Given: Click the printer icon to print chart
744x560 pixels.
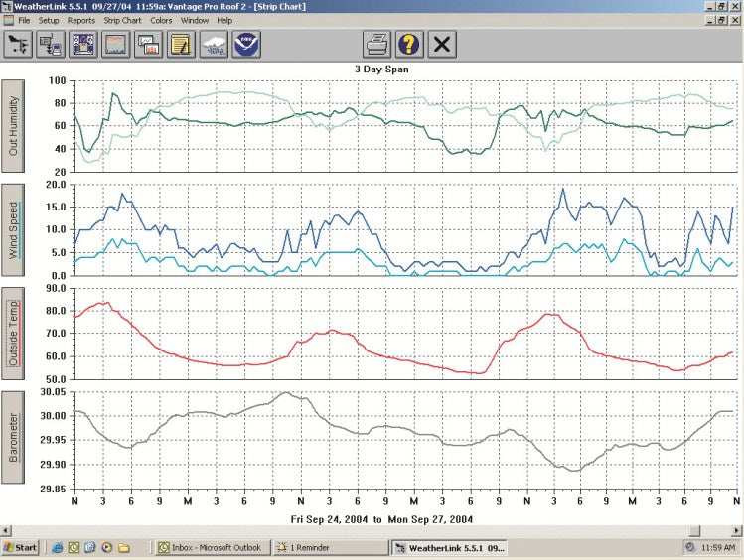Looking at the screenshot, I should tap(376, 44).
